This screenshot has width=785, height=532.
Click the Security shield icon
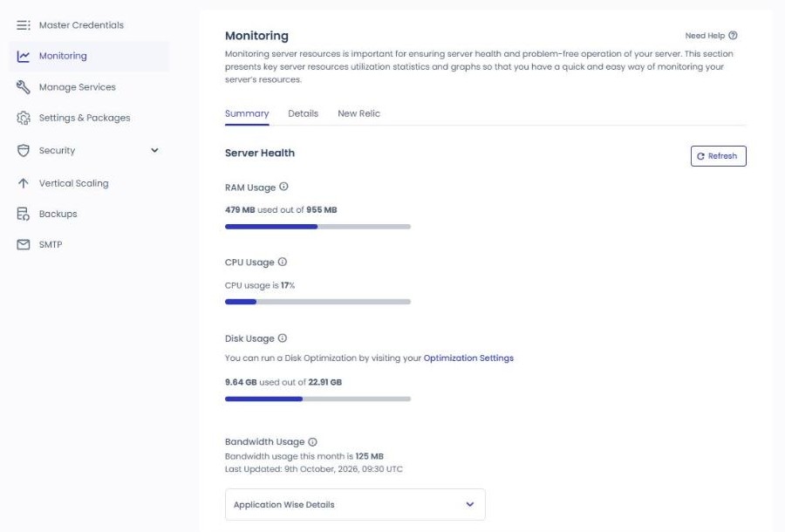coord(23,151)
